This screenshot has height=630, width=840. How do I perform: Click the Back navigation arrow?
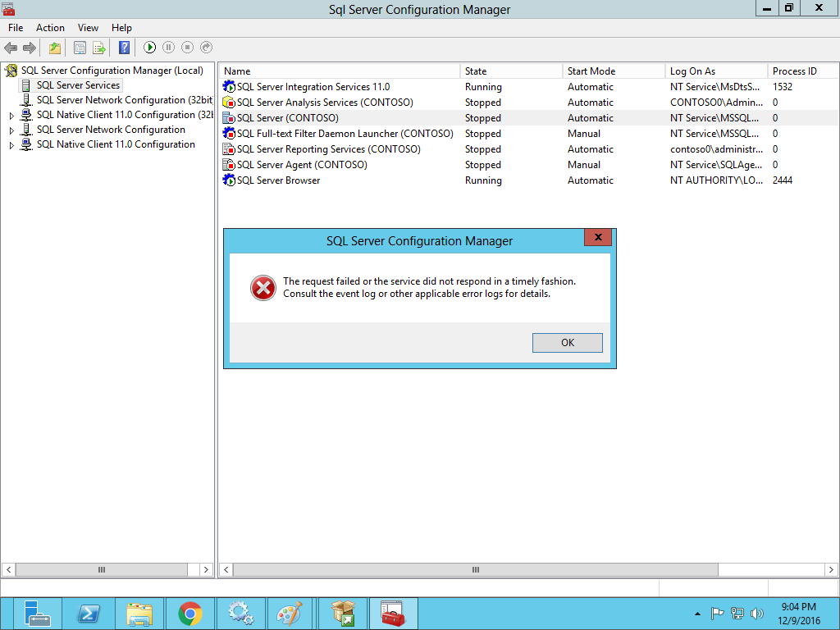[x=10, y=48]
